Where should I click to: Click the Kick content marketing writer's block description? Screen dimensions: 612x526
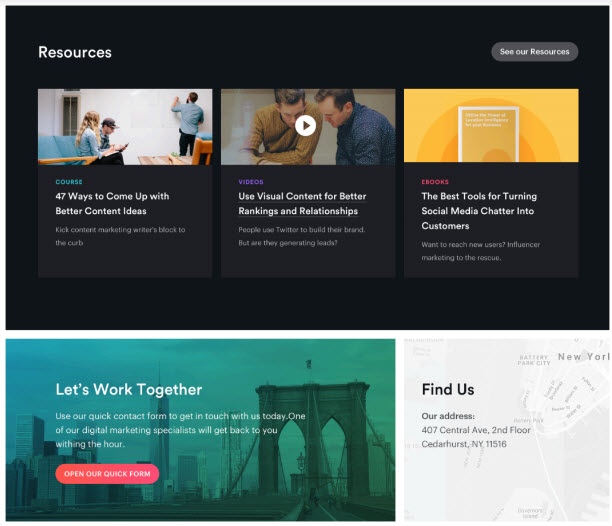pos(120,236)
